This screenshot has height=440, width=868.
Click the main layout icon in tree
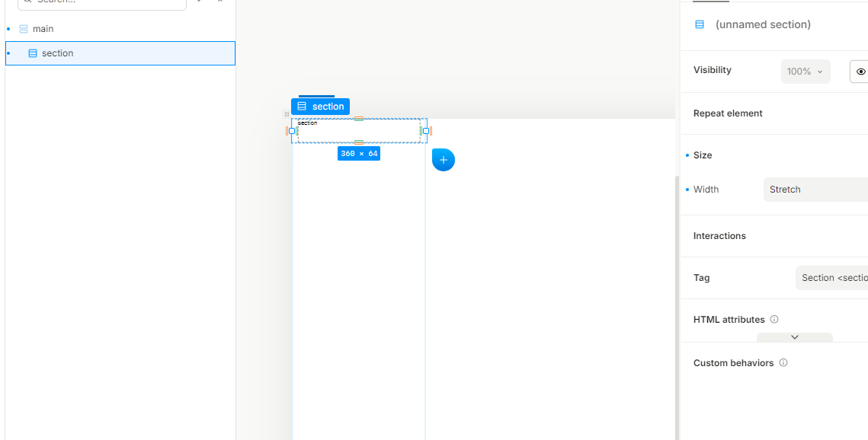[24, 29]
